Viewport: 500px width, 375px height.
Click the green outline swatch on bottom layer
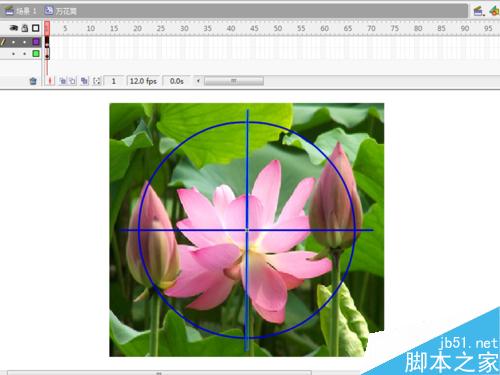coord(36,53)
